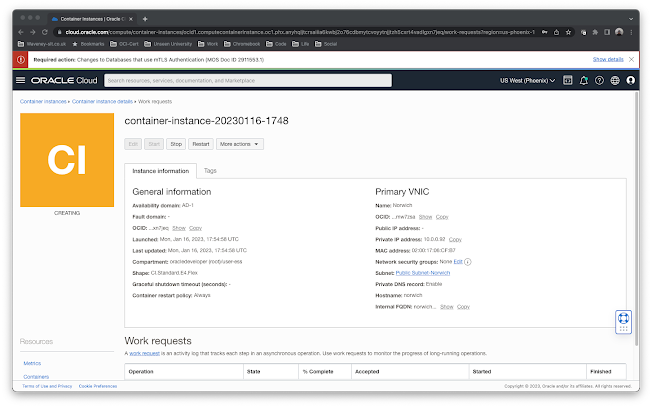The image size is (652, 407).
Task: Open the Oracle Cloud hamburger navigation menu
Action: (x=20, y=80)
